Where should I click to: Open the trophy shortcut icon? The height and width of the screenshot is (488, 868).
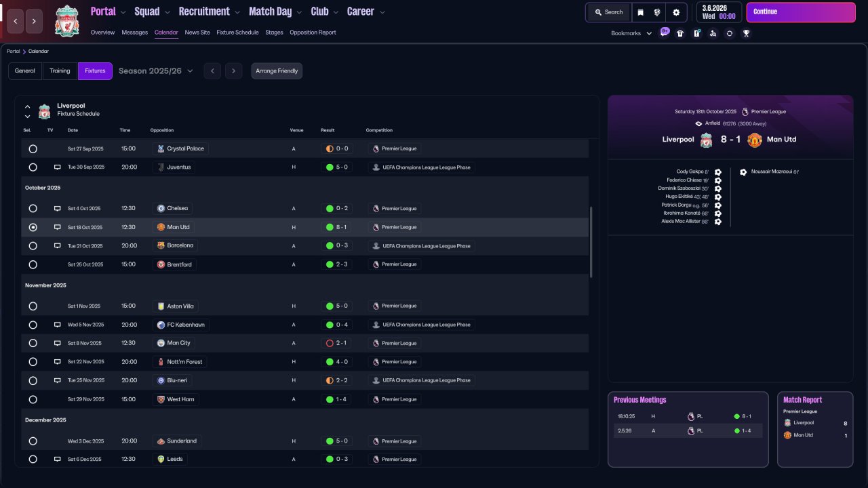pyautogui.click(x=746, y=33)
